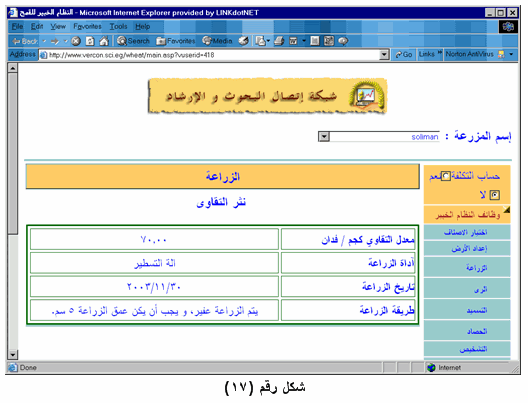Viewport: 528px width, 403px height.
Task: Open the address bar dropdown arrow
Action: click(384, 55)
